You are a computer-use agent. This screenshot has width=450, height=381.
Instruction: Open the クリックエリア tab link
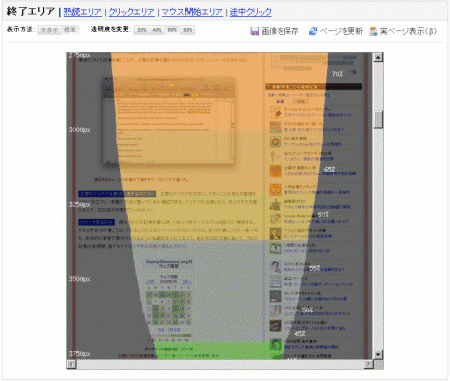(x=132, y=12)
